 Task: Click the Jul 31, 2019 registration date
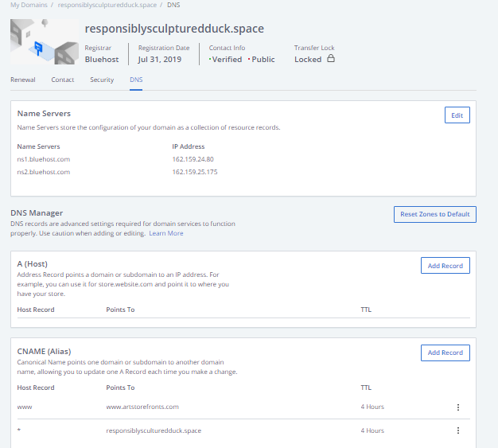[160, 60]
